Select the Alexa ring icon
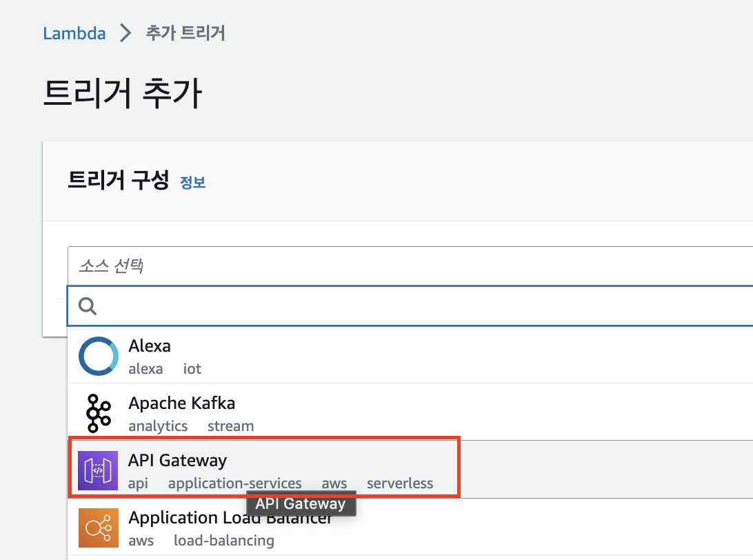 pyautogui.click(x=99, y=356)
